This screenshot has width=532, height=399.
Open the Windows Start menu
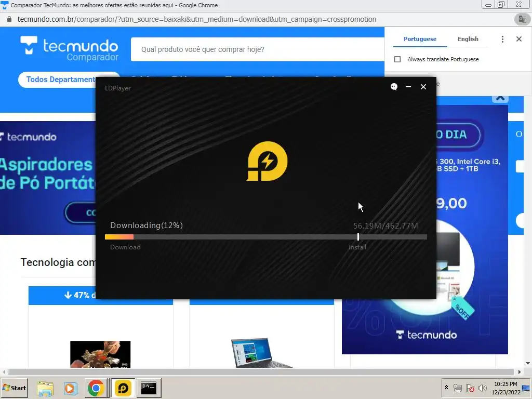[x=14, y=388]
